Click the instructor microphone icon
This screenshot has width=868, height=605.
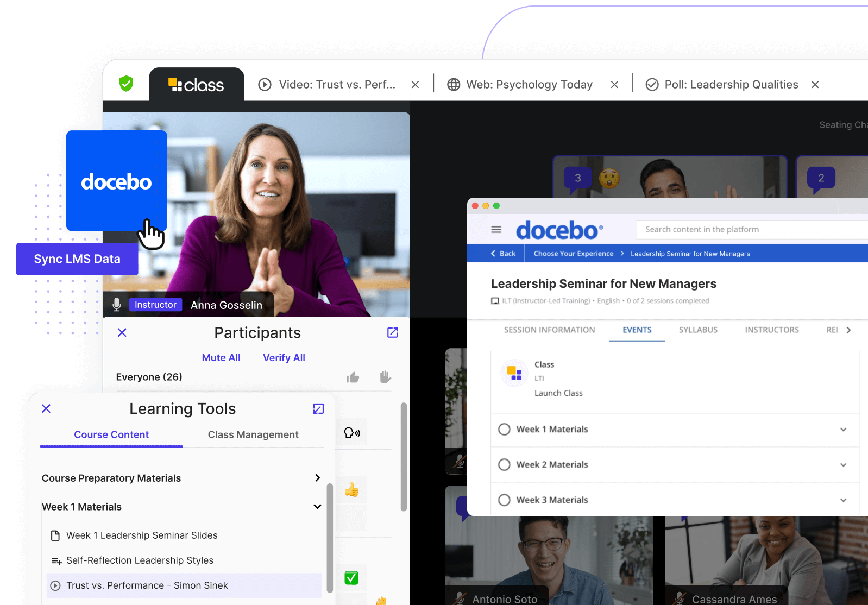[x=116, y=305]
